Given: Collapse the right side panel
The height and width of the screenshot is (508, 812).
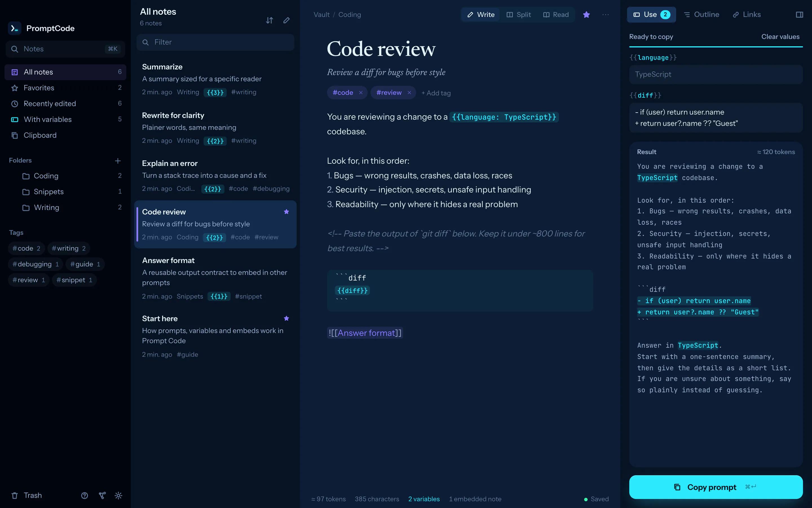Looking at the screenshot, I should (x=799, y=15).
